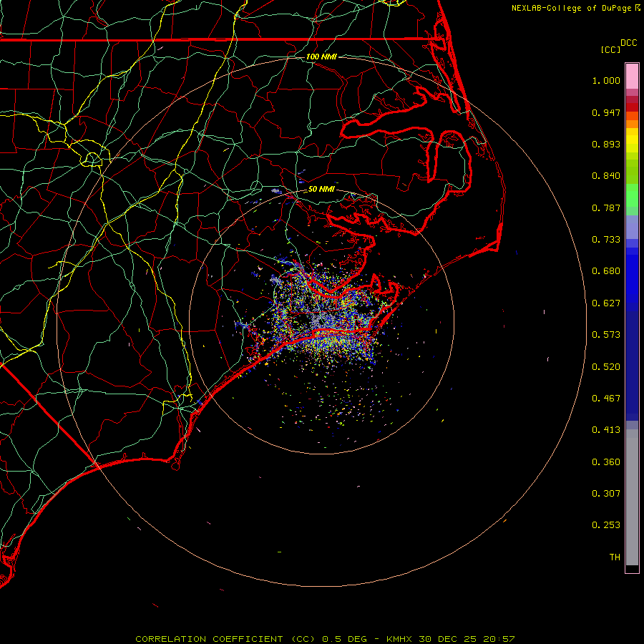Click the DCC product label
The image size is (644, 644).
628,43
